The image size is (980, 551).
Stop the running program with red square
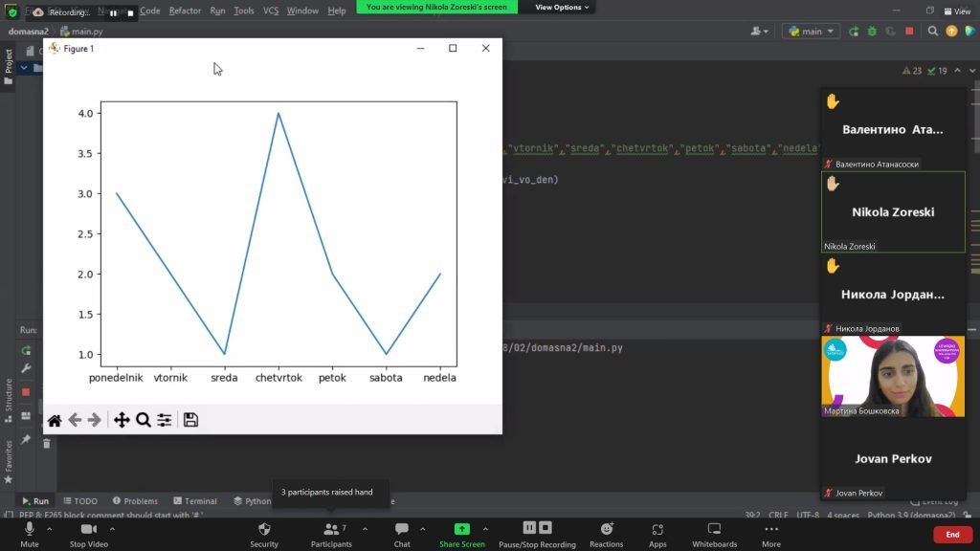coord(909,31)
